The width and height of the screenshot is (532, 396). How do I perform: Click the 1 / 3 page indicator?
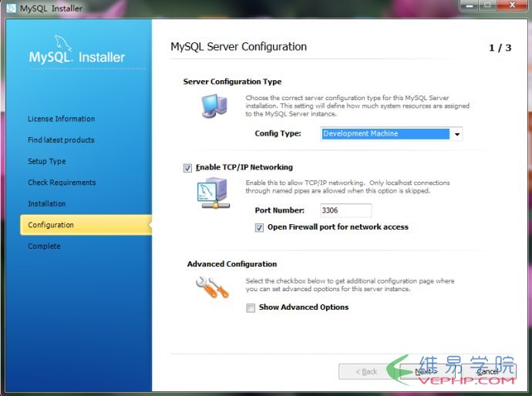500,48
